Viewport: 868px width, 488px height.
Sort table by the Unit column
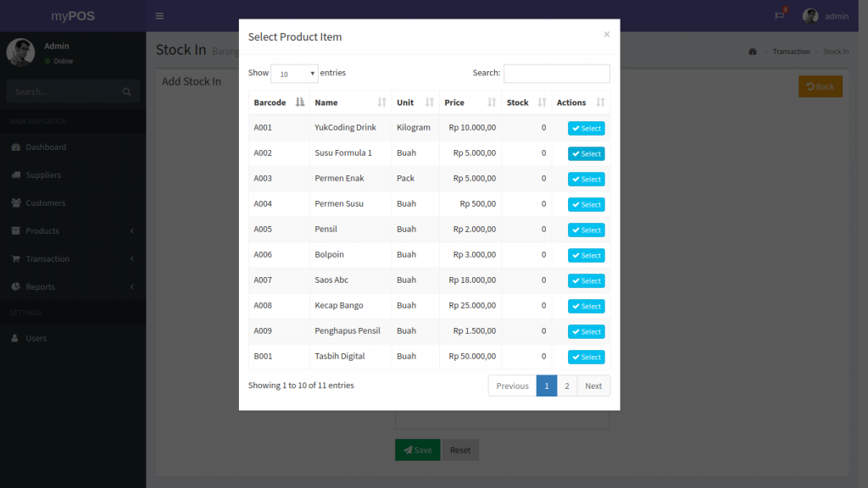pyautogui.click(x=415, y=103)
